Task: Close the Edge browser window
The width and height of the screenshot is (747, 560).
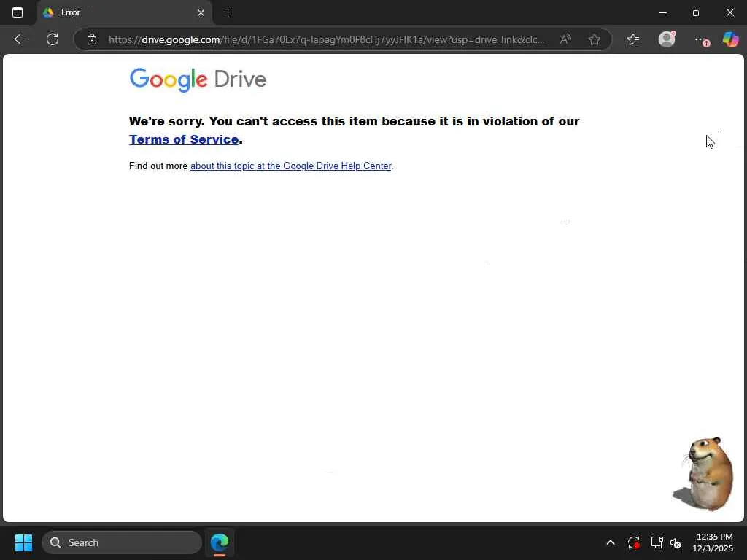Action: (729, 13)
